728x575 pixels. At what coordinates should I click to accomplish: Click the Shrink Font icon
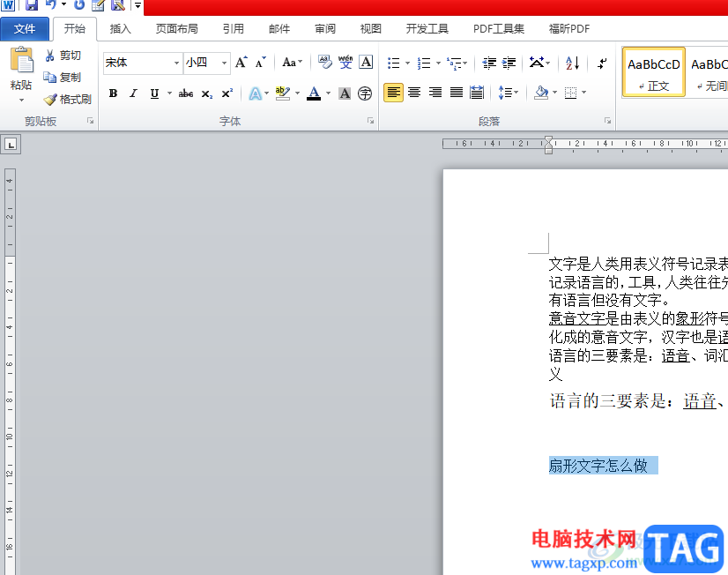click(261, 63)
